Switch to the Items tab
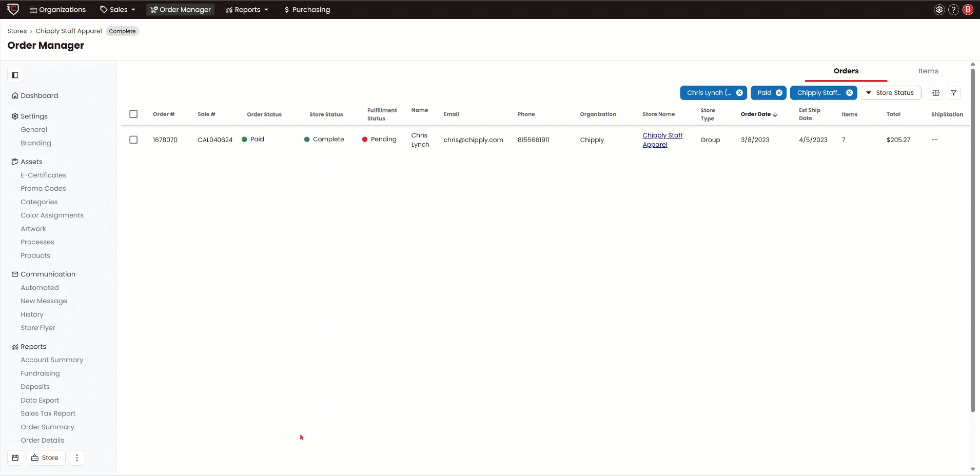Image resolution: width=980 pixels, height=476 pixels. tap(928, 71)
